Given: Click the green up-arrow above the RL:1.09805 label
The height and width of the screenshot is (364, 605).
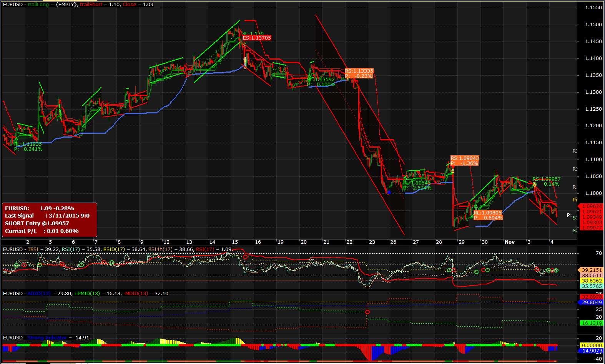Looking at the screenshot, I should [476, 206].
